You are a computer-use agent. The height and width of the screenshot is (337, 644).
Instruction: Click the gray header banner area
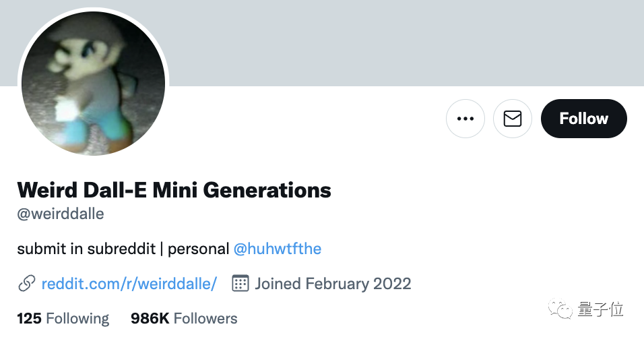[x=404, y=40]
